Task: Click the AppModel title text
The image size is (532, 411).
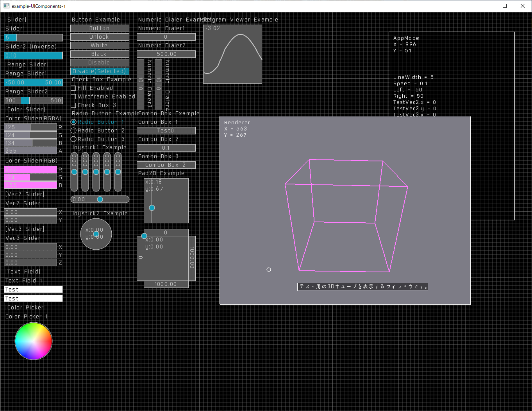Action: coord(407,38)
